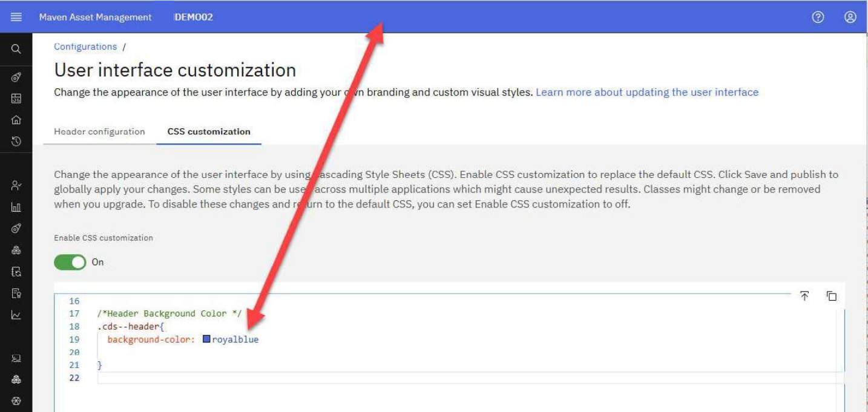Click line number 20 in the gutter

pos(74,352)
